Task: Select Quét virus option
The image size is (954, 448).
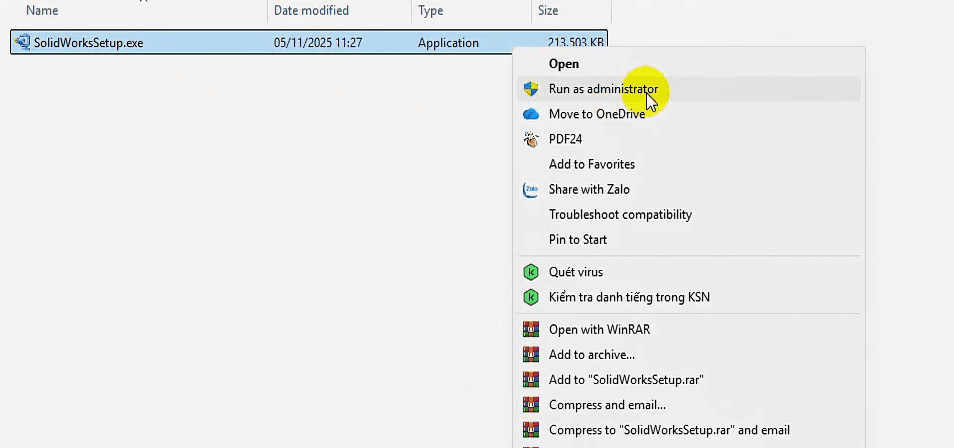Action: (x=688, y=272)
